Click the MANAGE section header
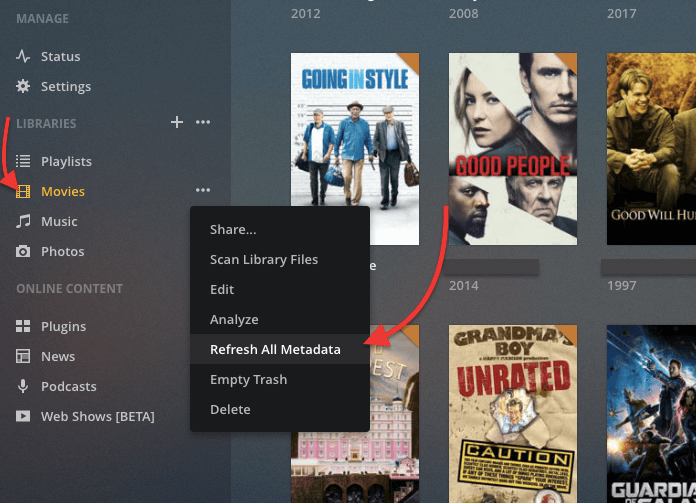The image size is (696, 503). coord(43,19)
